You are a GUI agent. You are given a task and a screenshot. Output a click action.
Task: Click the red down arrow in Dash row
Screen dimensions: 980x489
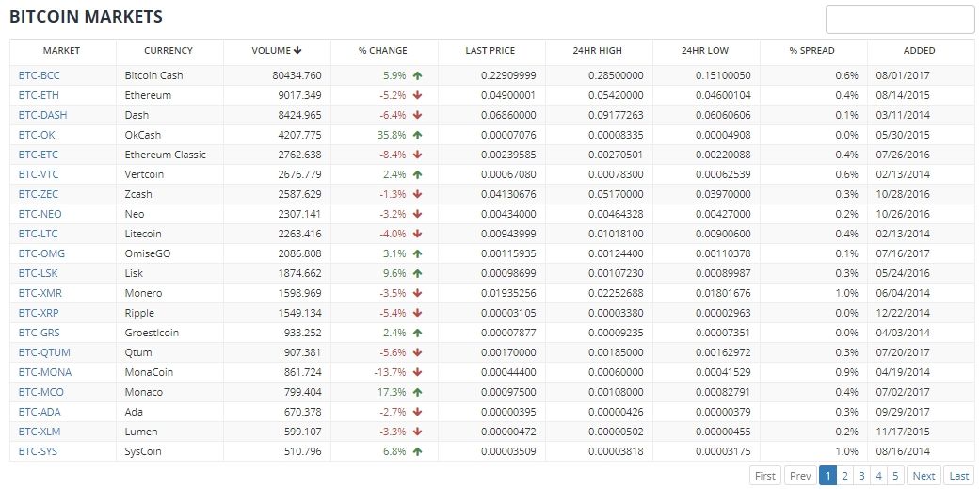tap(417, 115)
